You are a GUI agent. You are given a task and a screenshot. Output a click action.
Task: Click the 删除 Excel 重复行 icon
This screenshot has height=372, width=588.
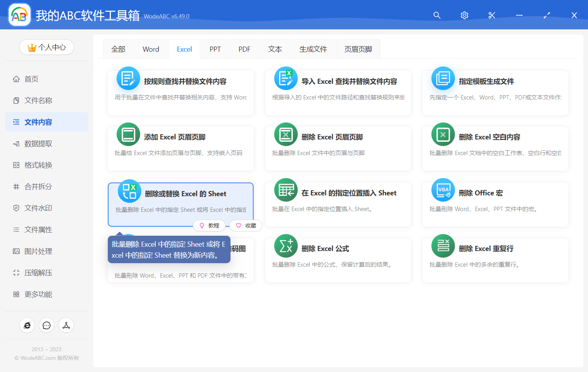443,246
